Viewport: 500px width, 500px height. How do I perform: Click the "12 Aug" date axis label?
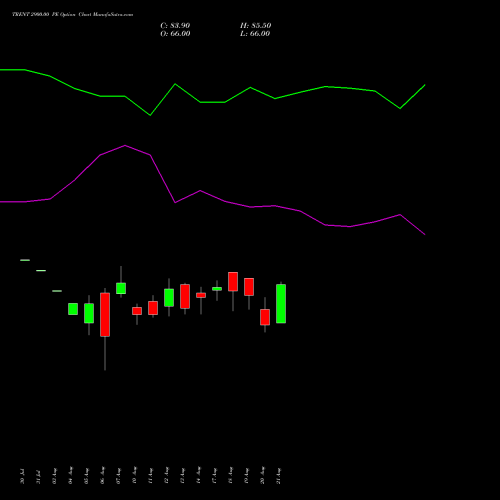click(166, 476)
